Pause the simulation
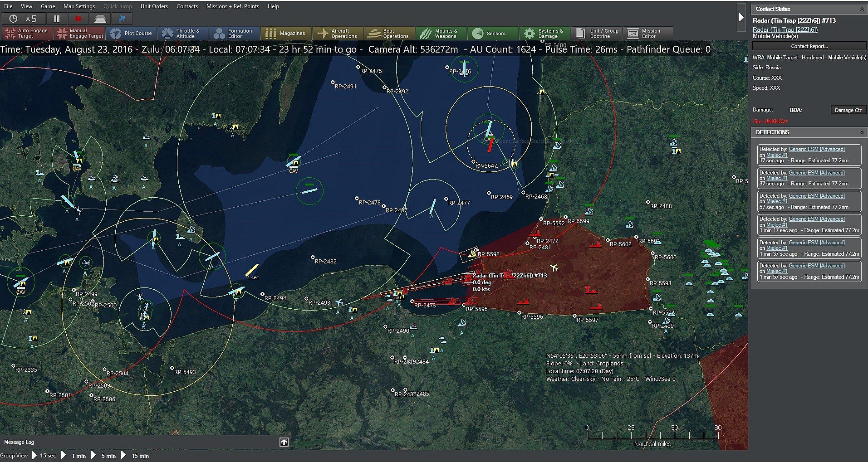The image size is (868, 462). (x=57, y=19)
